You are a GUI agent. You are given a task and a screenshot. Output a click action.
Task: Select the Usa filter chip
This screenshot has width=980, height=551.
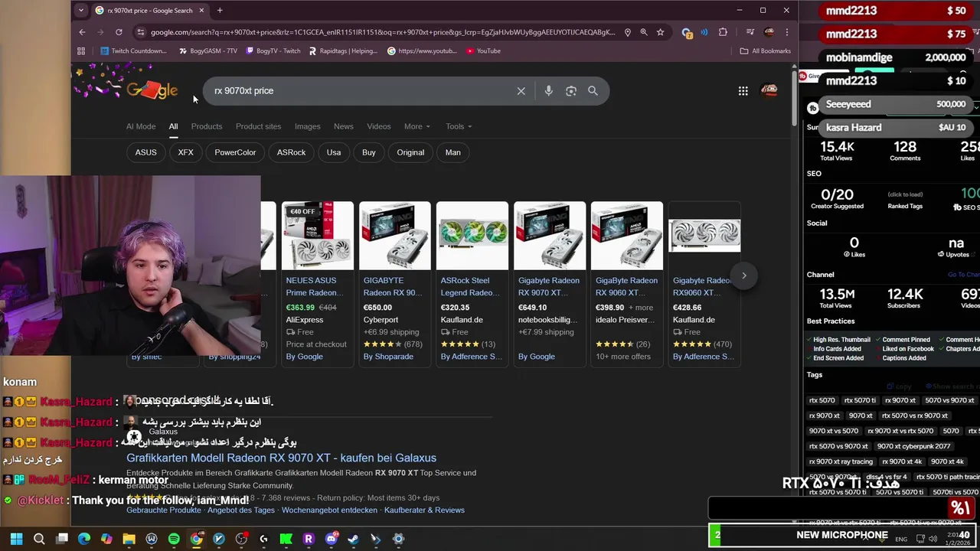[334, 152]
